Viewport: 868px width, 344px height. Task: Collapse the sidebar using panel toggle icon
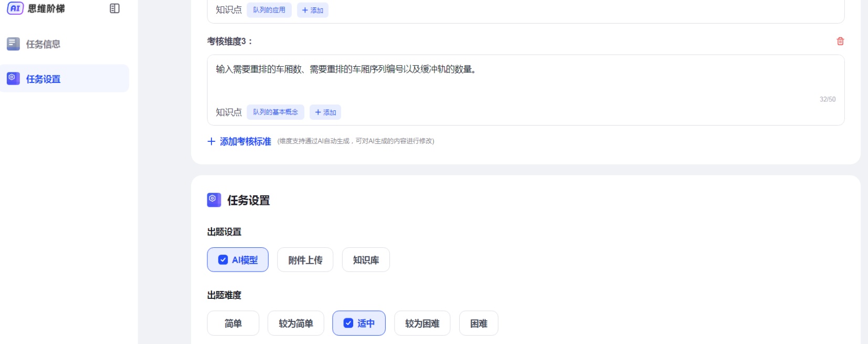(114, 8)
